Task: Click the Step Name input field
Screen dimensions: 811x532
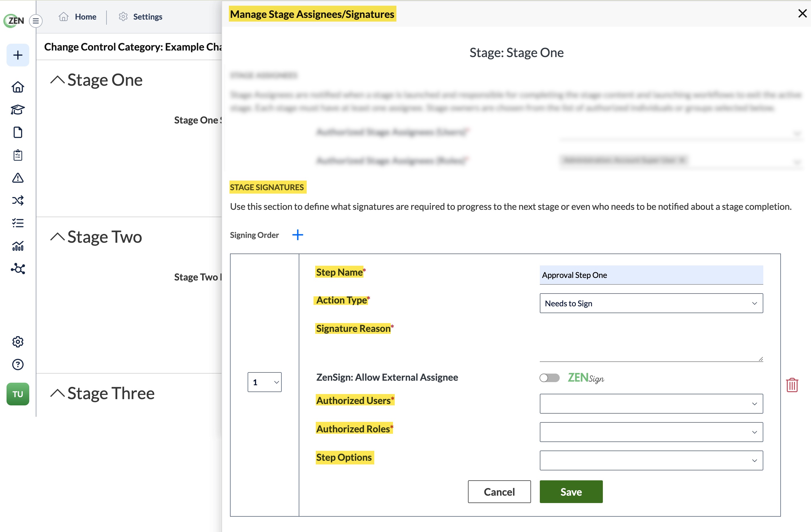Action: pyautogui.click(x=651, y=275)
